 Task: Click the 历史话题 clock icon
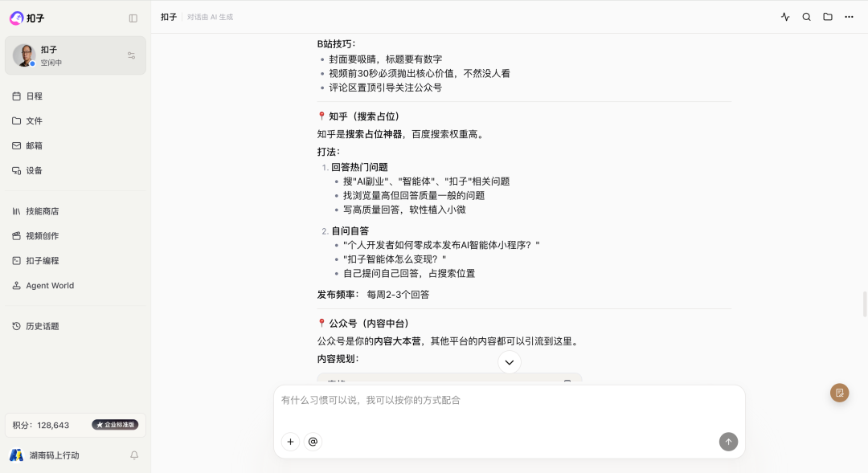tap(17, 326)
